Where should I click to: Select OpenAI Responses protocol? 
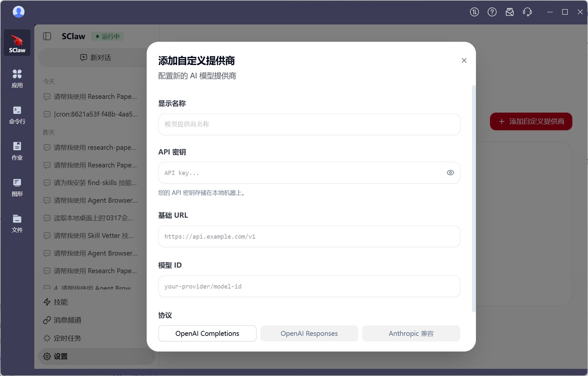[309, 333]
